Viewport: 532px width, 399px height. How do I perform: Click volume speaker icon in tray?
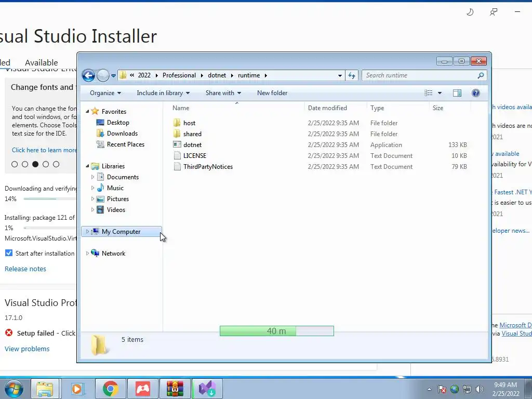coord(479,389)
